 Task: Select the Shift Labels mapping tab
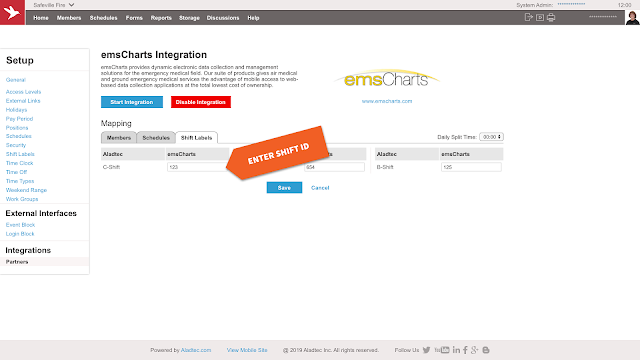pyautogui.click(x=196, y=138)
